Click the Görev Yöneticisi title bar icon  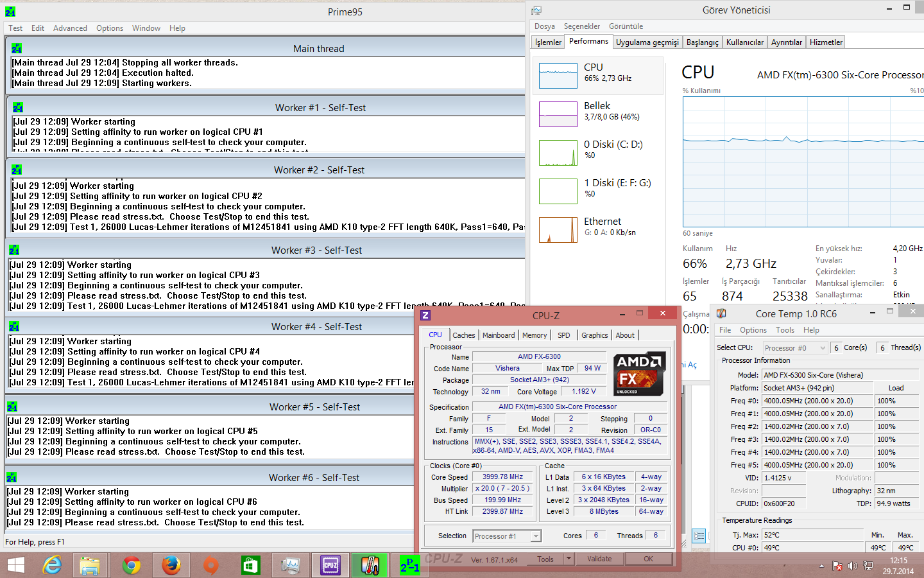click(536, 10)
